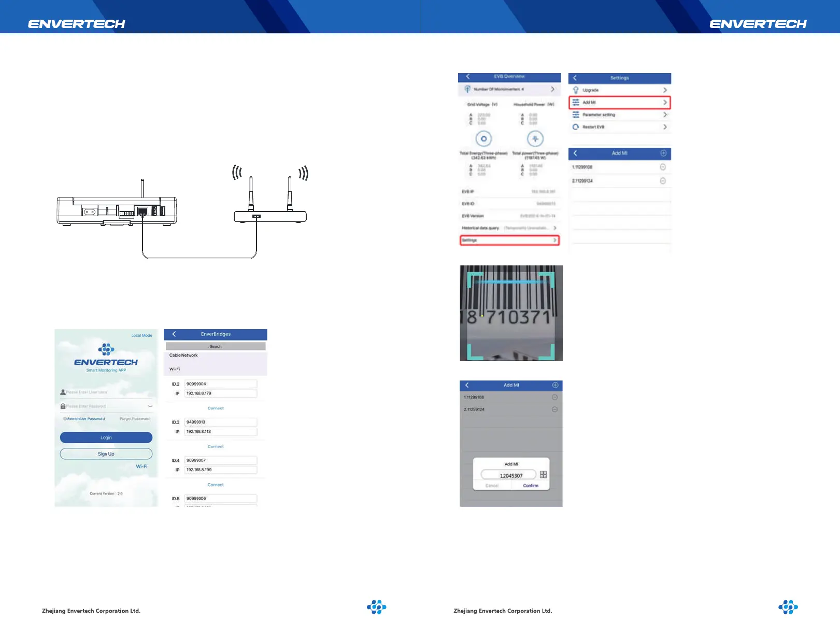The image size is (840, 635).
Task: Click the Parameter setting sliders icon
Action: [x=576, y=115]
